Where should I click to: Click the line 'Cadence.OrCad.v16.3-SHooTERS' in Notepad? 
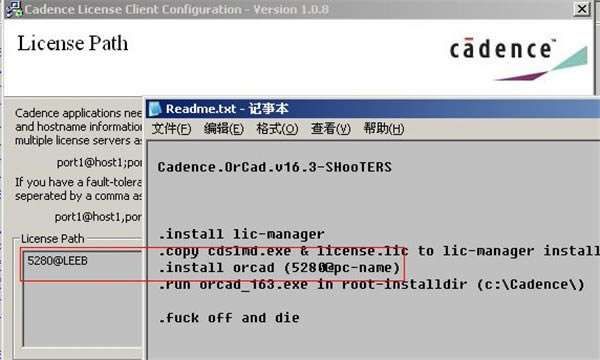[x=275, y=168]
